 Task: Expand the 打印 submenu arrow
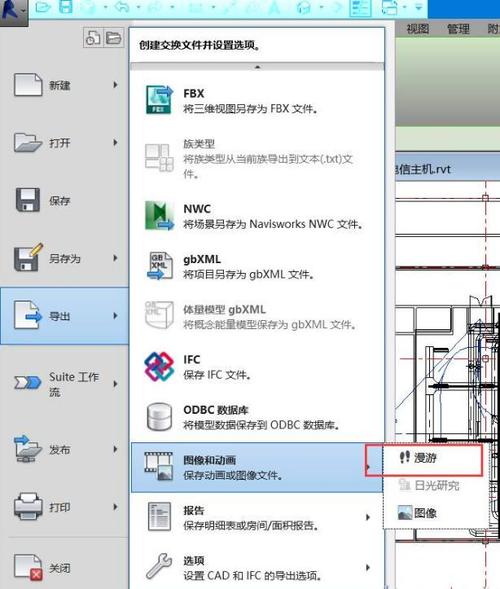point(115,507)
